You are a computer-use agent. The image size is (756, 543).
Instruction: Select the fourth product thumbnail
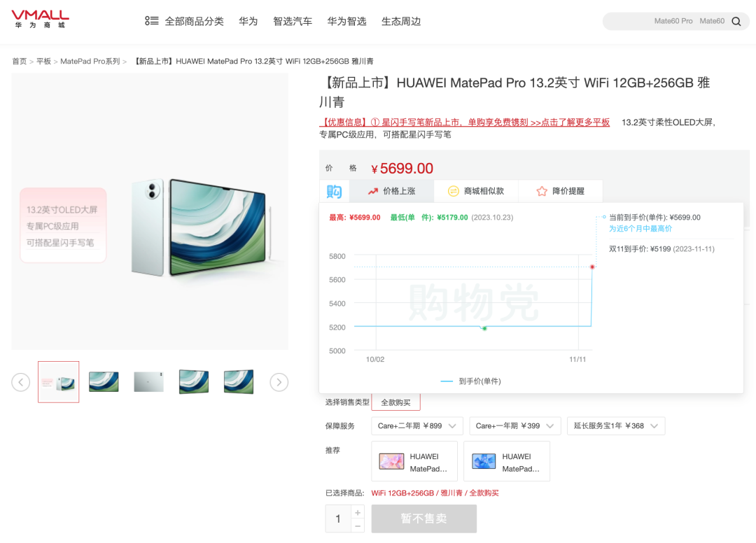(194, 382)
